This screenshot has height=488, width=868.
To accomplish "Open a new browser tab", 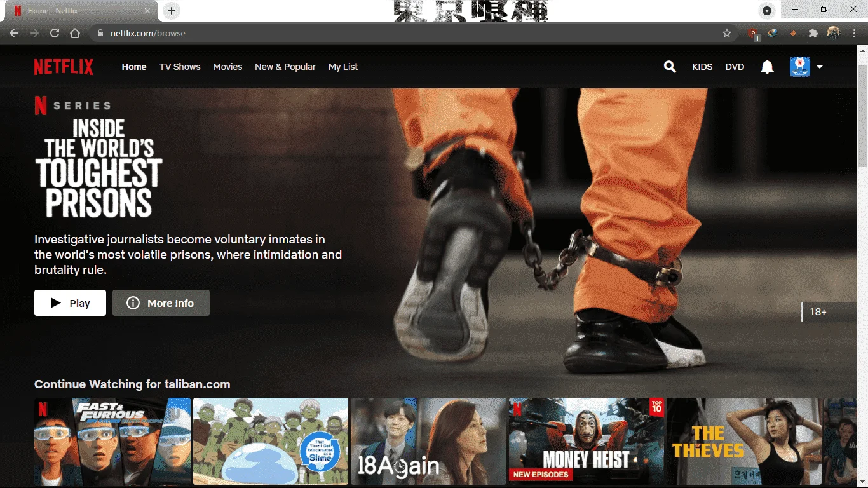I will click(172, 11).
